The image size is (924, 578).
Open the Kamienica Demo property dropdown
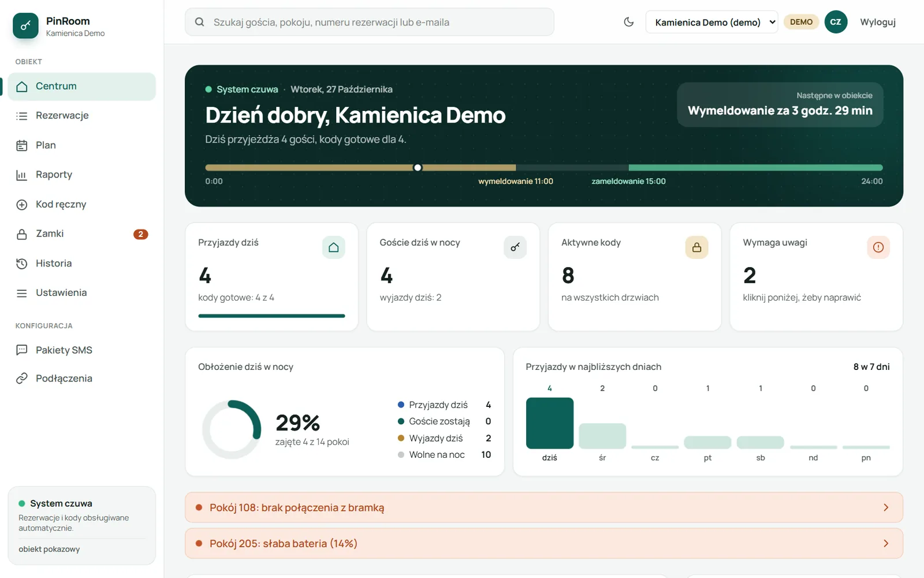click(711, 22)
